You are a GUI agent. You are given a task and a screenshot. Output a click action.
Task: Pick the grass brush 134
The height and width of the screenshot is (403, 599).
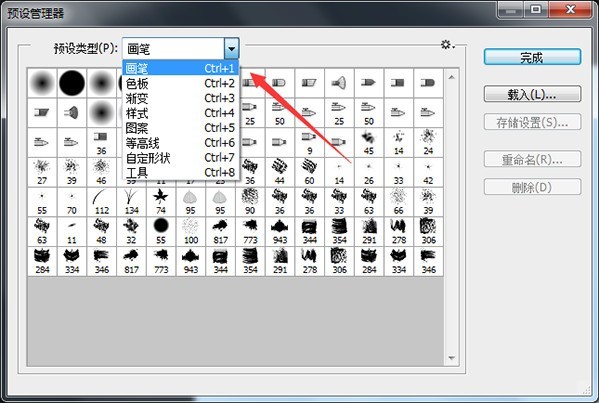click(131, 202)
